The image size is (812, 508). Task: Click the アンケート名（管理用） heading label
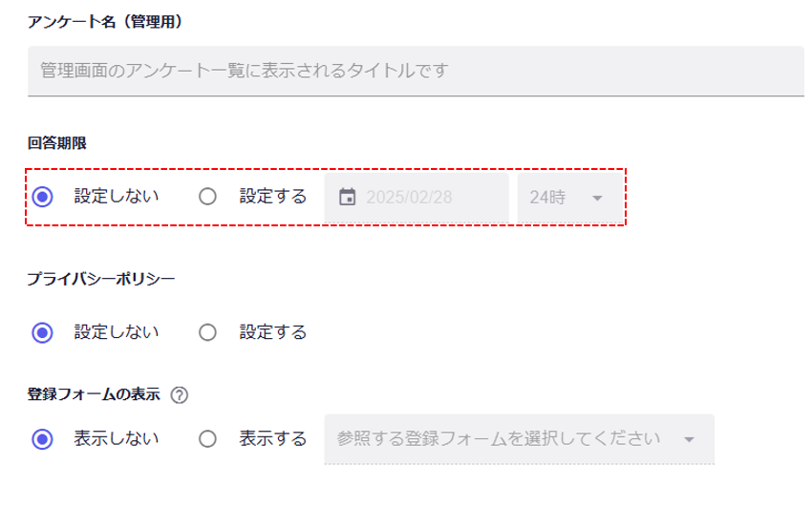pos(105,20)
